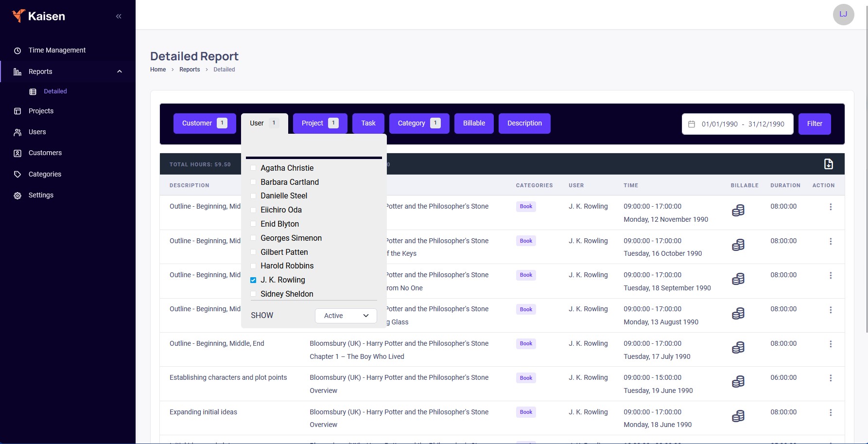Screen dimensions: 868x444
Task: Check the Gilbert Patten user checkbox
Action: coord(253,252)
